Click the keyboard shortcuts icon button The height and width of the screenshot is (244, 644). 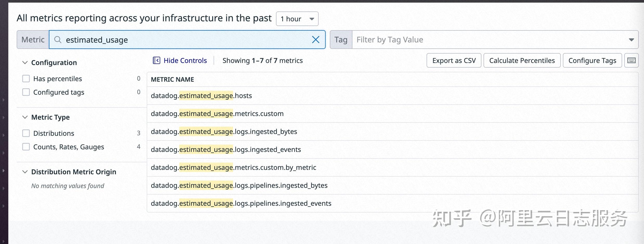point(631,60)
